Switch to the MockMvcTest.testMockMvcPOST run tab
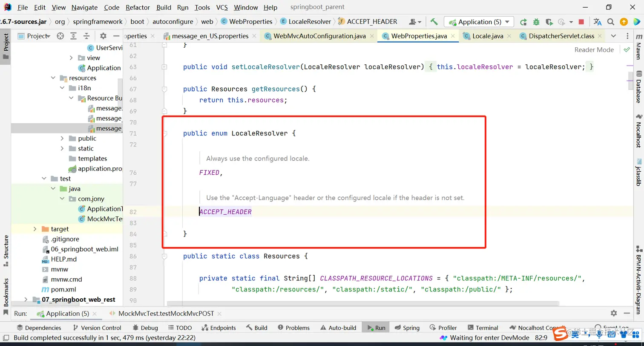This screenshot has width=644, height=346. (x=167, y=314)
